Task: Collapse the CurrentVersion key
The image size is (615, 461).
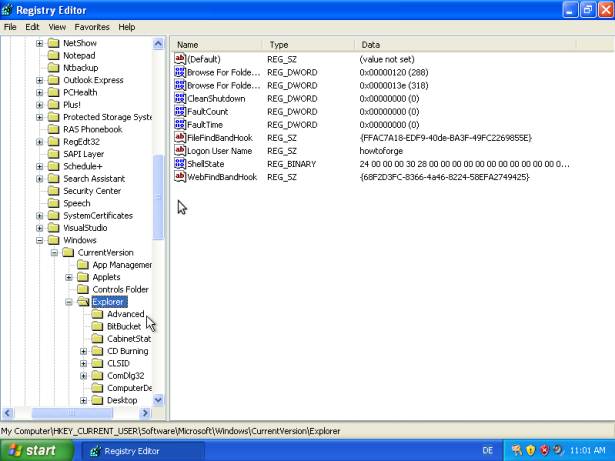Action: pyautogui.click(x=54, y=253)
